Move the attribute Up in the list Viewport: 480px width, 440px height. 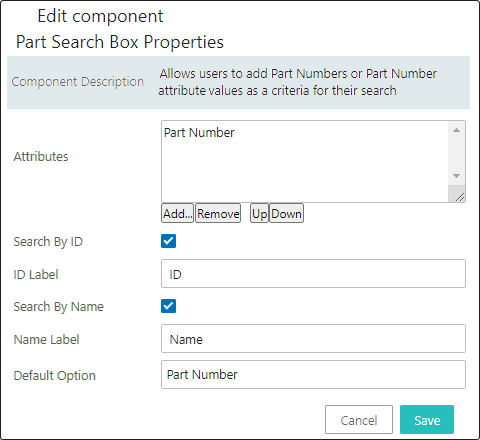click(259, 213)
